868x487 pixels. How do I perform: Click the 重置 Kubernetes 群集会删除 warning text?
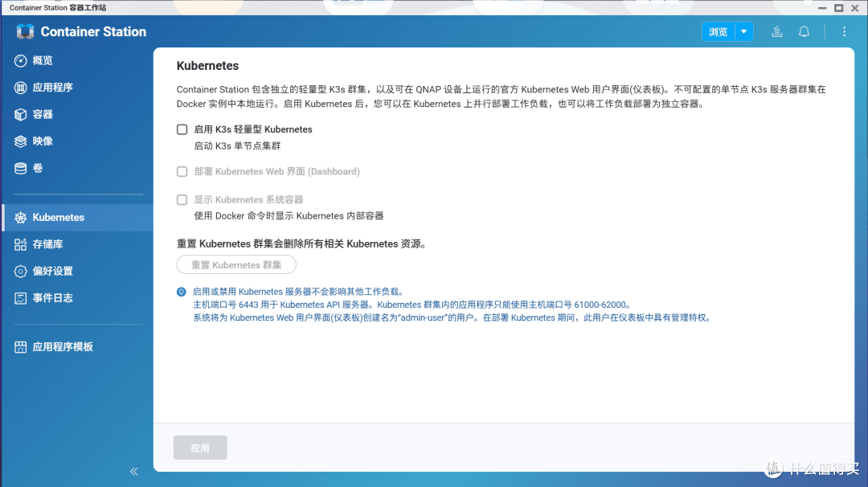pyautogui.click(x=302, y=244)
